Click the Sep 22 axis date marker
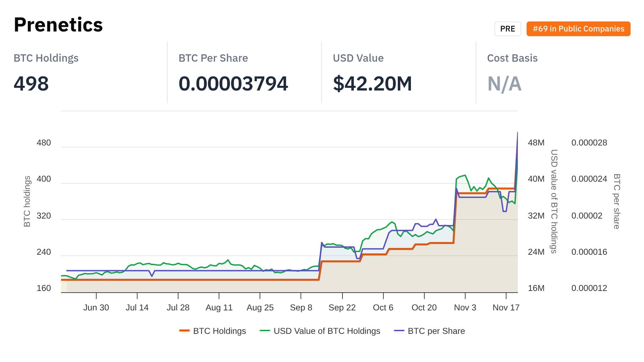The height and width of the screenshot is (362, 644). [342, 307]
